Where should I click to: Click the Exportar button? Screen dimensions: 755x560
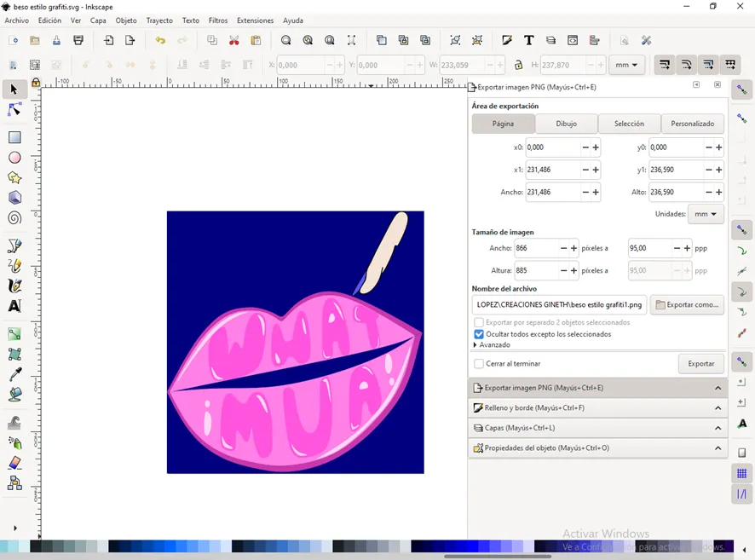click(x=701, y=364)
